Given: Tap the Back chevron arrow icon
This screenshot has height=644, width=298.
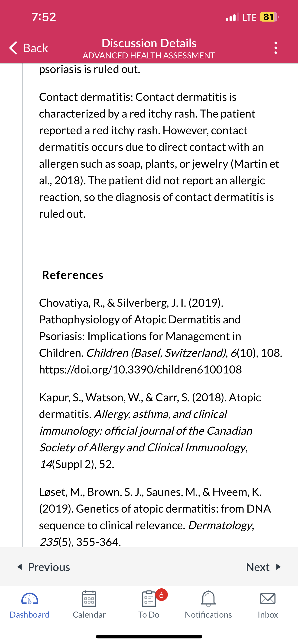Looking at the screenshot, I should tap(13, 48).
